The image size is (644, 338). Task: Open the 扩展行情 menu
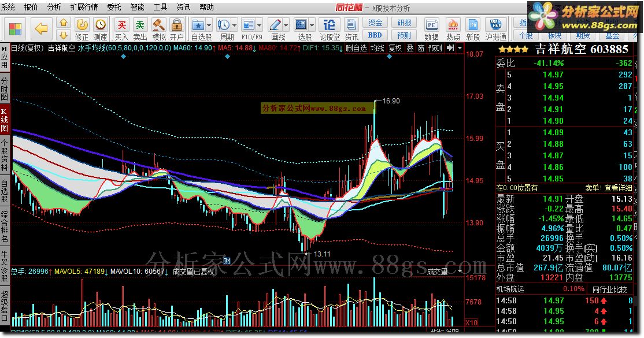84,7
